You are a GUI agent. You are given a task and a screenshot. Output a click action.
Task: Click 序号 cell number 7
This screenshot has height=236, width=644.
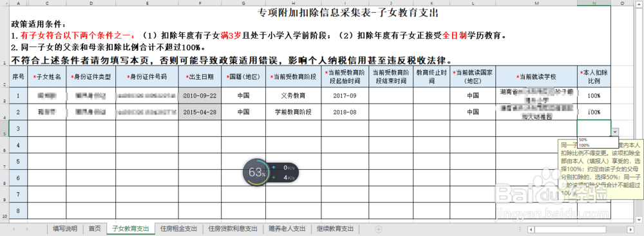point(19,194)
